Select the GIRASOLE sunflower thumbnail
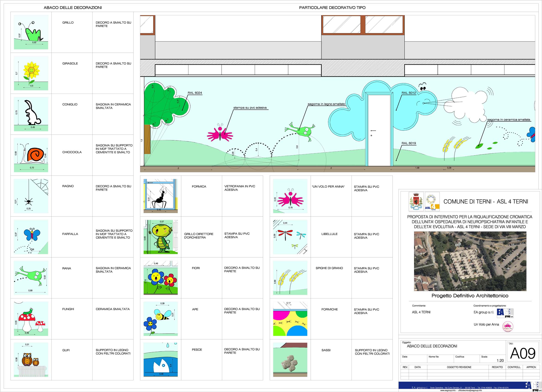Image resolution: width=542 pixels, height=392 pixels. [x=31, y=73]
